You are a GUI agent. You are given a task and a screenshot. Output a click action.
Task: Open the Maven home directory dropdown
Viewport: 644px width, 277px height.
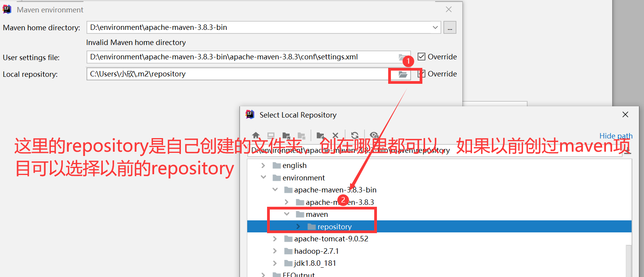pos(435,28)
